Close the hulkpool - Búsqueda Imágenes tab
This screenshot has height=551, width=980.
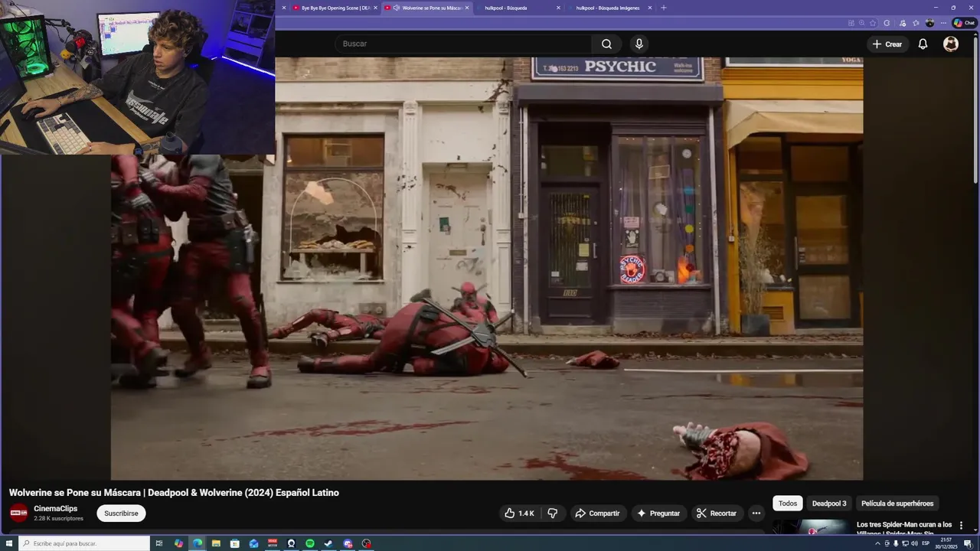pos(649,8)
